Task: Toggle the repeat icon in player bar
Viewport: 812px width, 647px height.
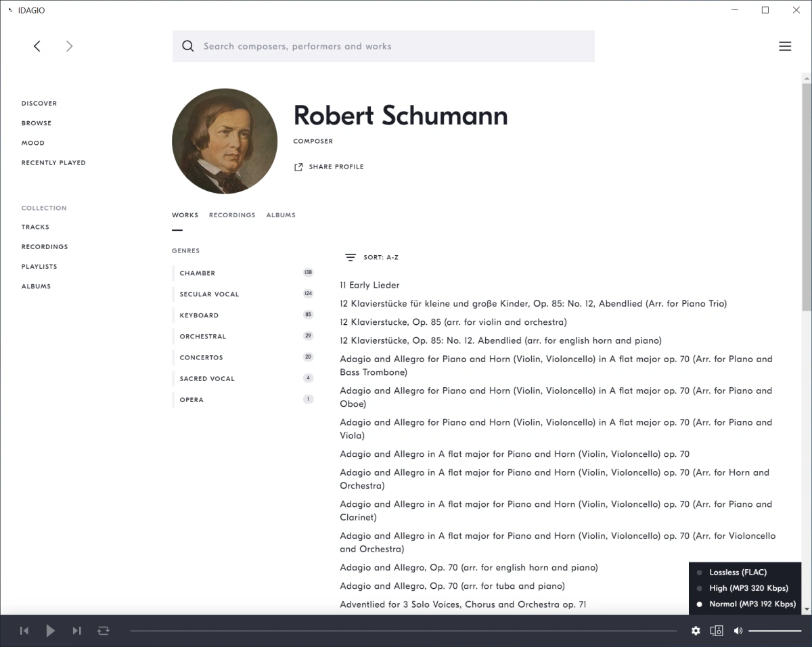Action: click(x=103, y=631)
